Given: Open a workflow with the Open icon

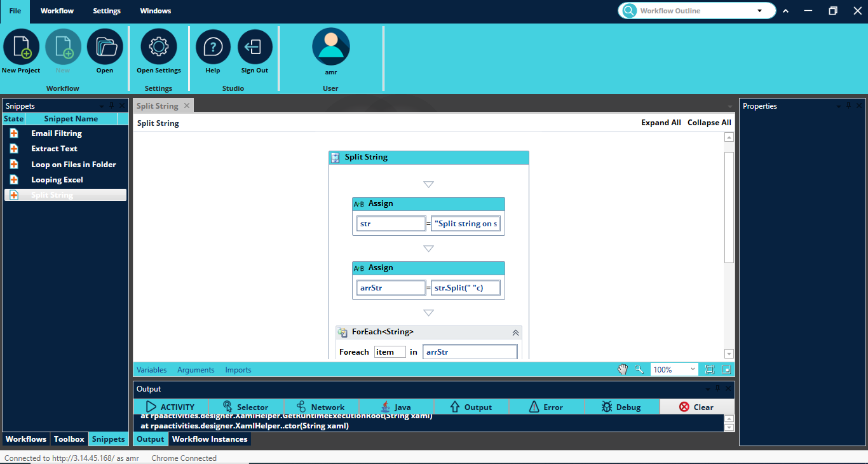Looking at the screenshot, I should pyautogui.click(x=105, y=47).
